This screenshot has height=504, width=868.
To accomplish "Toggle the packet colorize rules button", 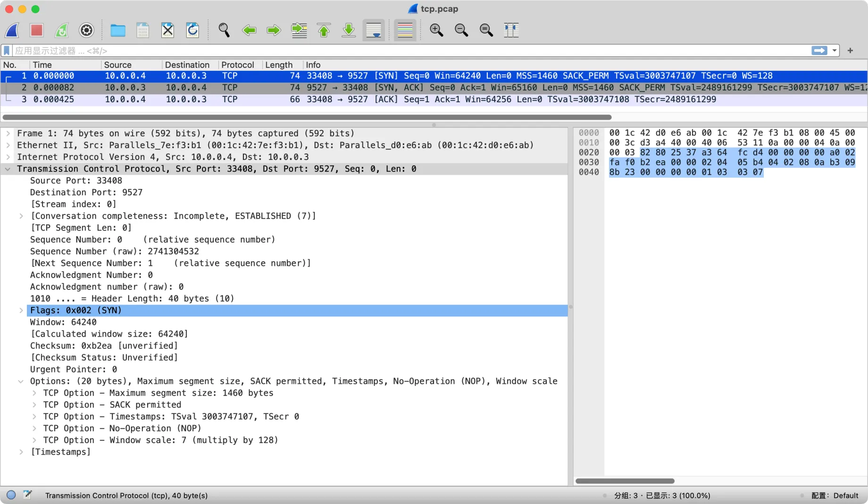I will pyautogui.click(x=405, y=31).
